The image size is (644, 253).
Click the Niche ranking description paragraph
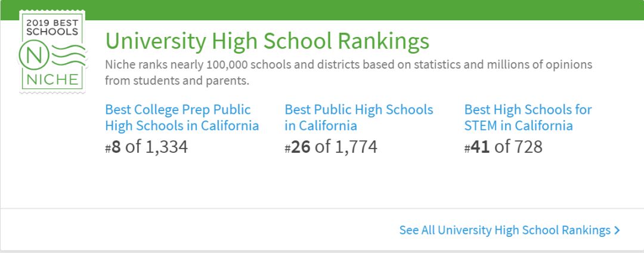point(349,73)
